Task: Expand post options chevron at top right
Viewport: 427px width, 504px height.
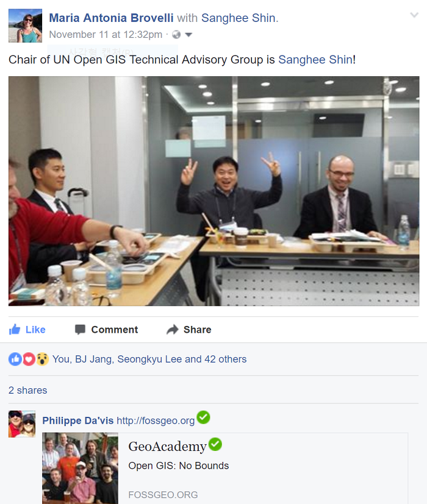Action: point(414,15)
